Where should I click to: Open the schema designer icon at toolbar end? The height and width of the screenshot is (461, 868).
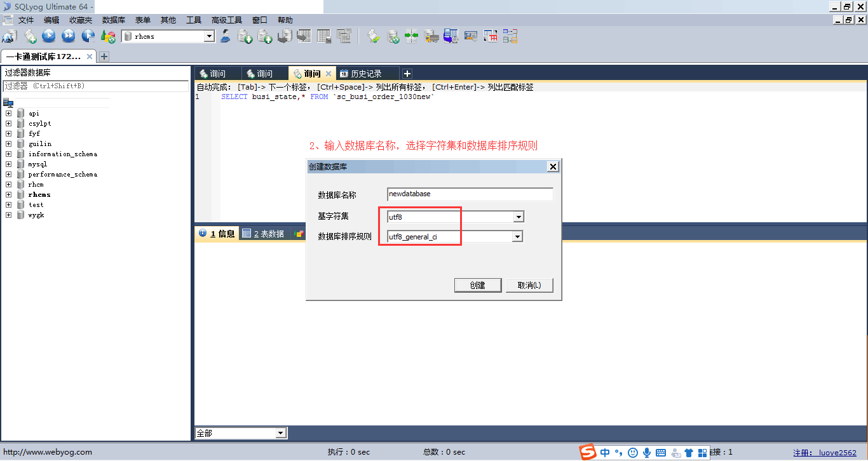point(510,36)
